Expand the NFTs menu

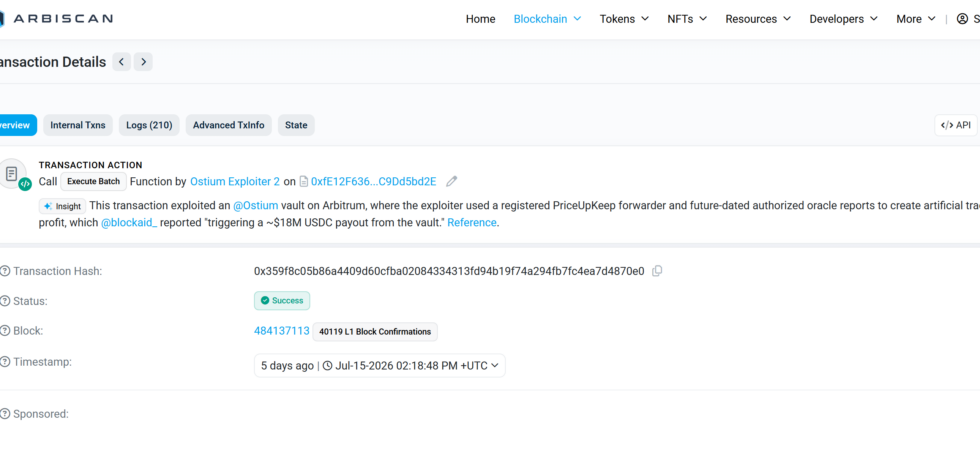point(687,19)
